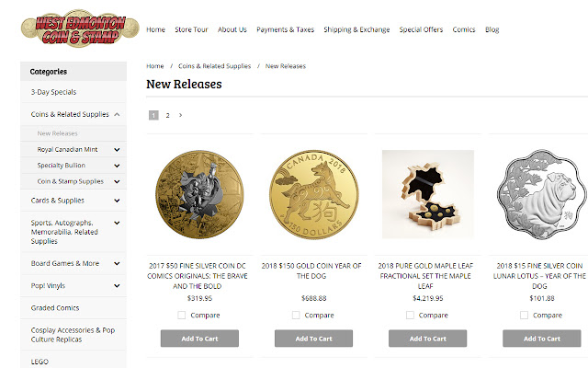The height and width of the screenshot is (368, 588).
Task: Click the Home breadcrumb link
Action: [155, 66]
